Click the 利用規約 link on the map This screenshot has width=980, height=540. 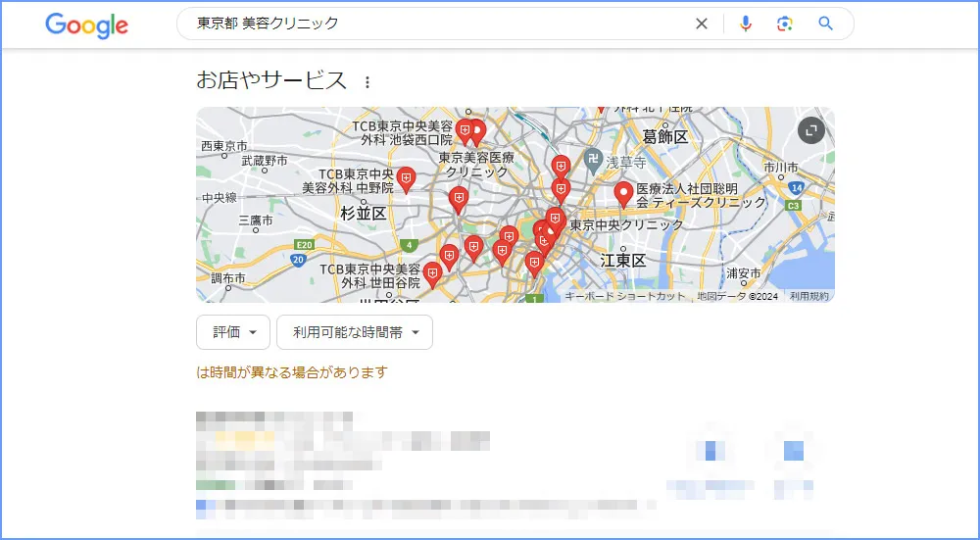click(x=808, y=296)
